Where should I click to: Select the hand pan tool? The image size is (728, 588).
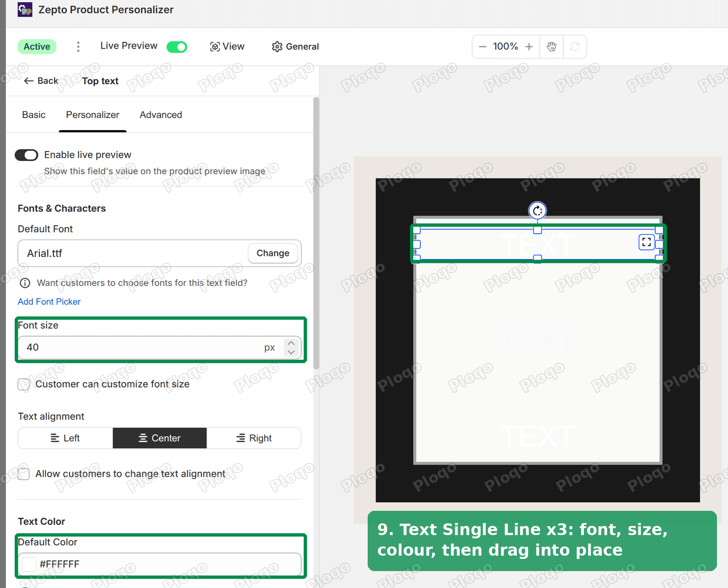coord(551,46)
